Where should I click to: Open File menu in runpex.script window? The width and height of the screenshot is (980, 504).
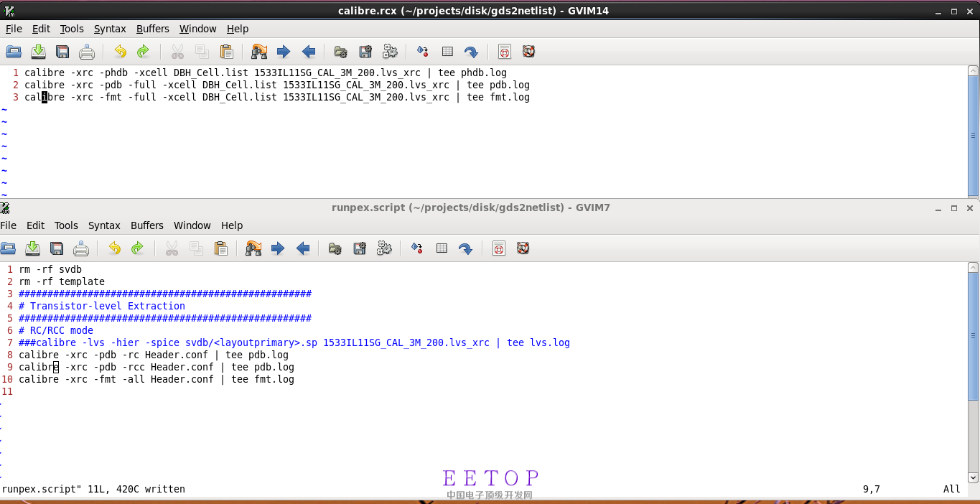(x=9, y=225)
